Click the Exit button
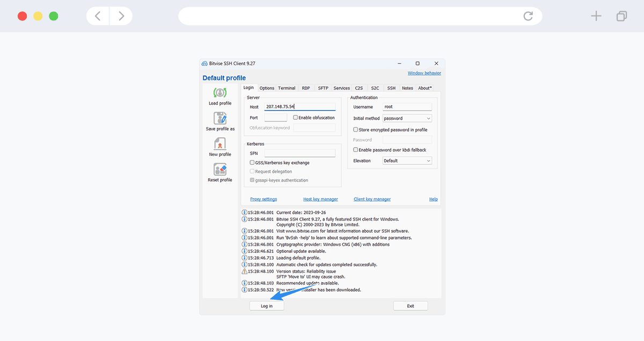Image resolution: width=644 pixels, height=341 pixels. (x=411, y=306)
